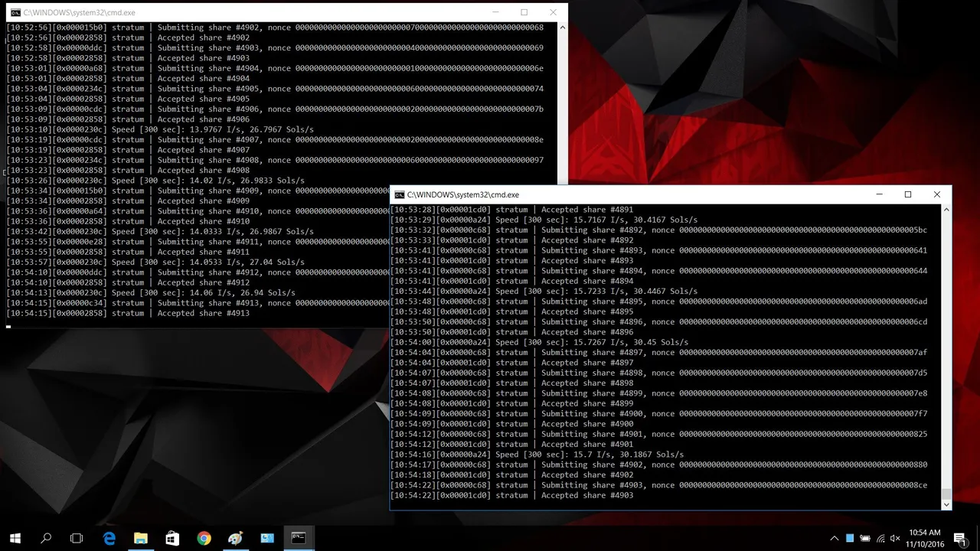The height and width of the screenshot is (551, 980).
Task: Close the back cmd.exe window
Action: [x=553, y=12]
